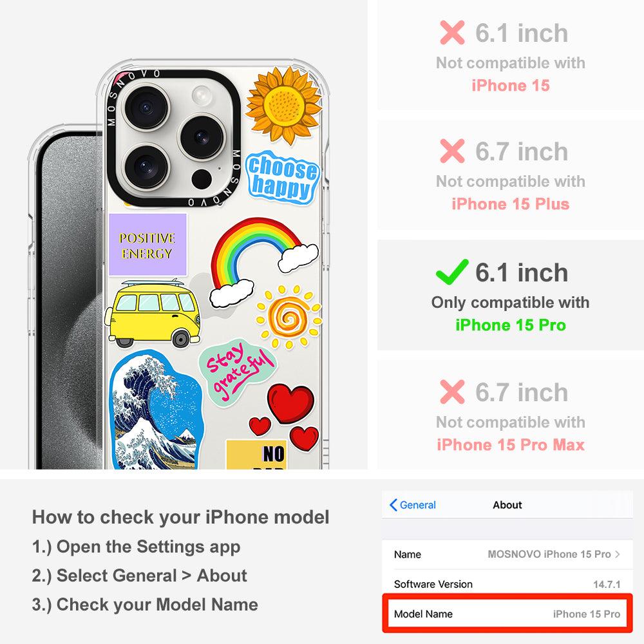This screenshot has height=644, width=644.
Task: Select the Software Version row
Action: [507, 583]
